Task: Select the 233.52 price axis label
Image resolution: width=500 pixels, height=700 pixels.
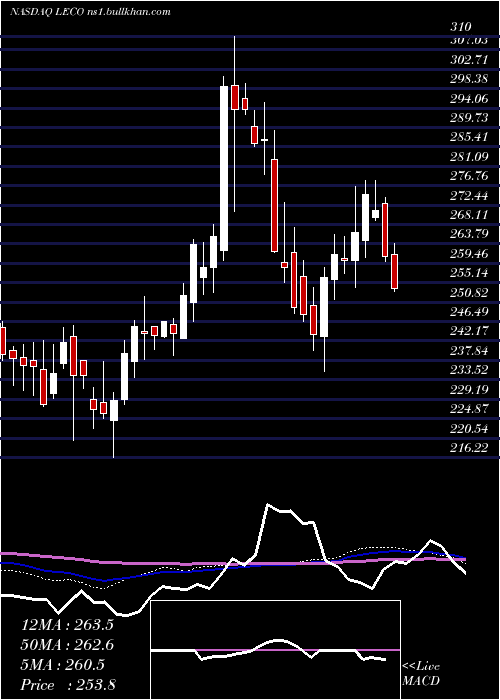Action: pos(468,370)
